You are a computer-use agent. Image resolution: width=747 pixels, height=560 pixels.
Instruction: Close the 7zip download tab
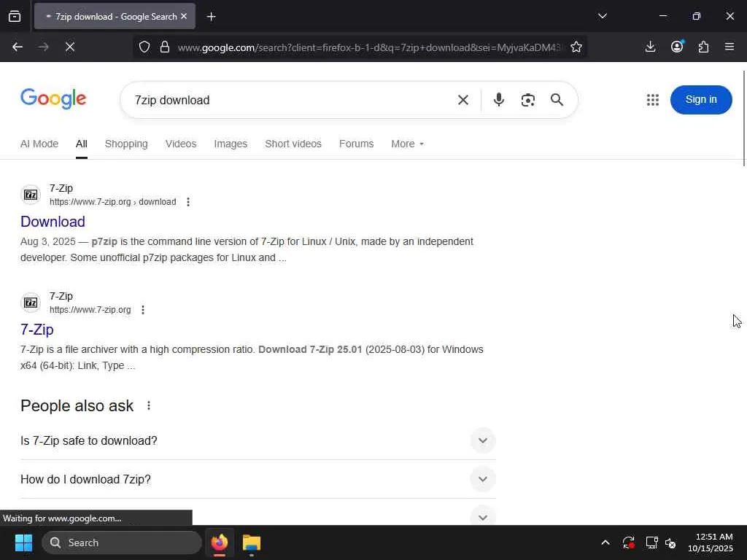tap(184, 16)
